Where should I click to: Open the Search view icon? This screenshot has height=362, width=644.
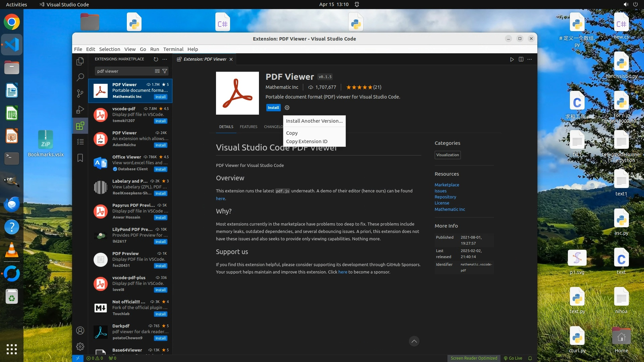pyautogui.click(x=80, y=77)
